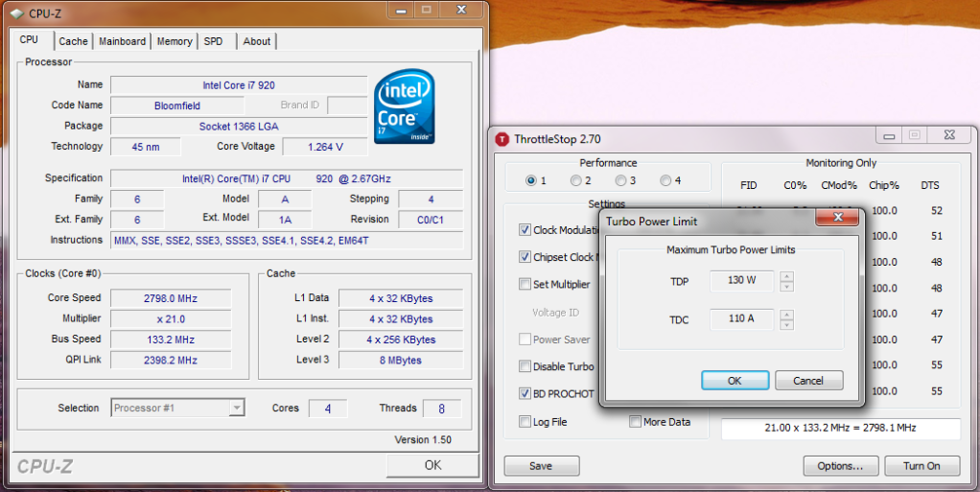
Task: Close the Turbo Power Limit dialog
Action: click(x=838, y=218)
